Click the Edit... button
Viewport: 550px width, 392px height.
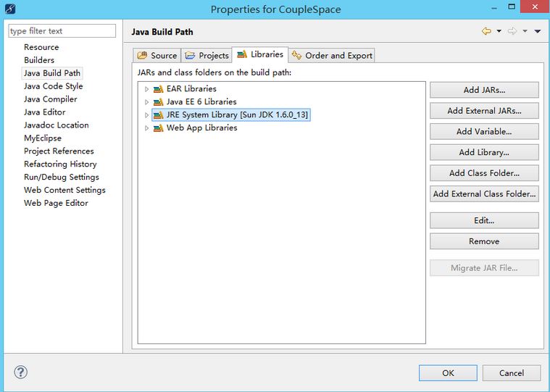484,220
